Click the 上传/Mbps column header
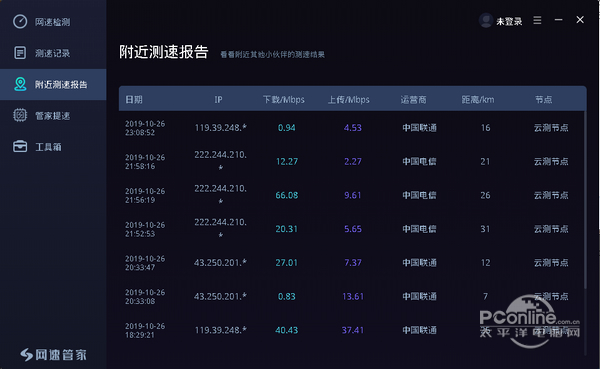 349,100
